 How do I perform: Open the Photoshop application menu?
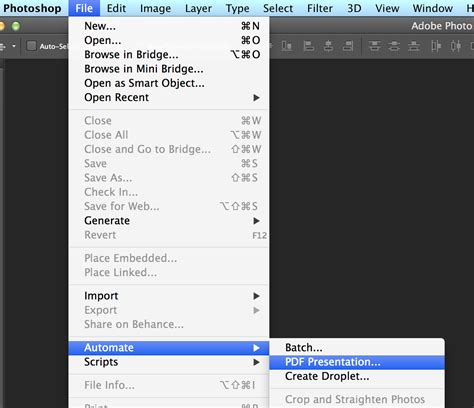(x=32, y=8)
